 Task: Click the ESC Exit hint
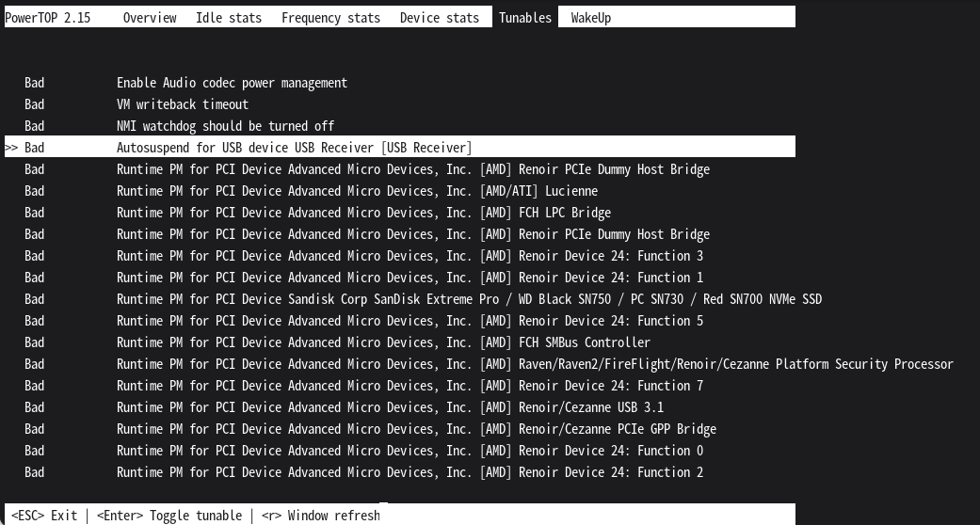click(44, 516)
